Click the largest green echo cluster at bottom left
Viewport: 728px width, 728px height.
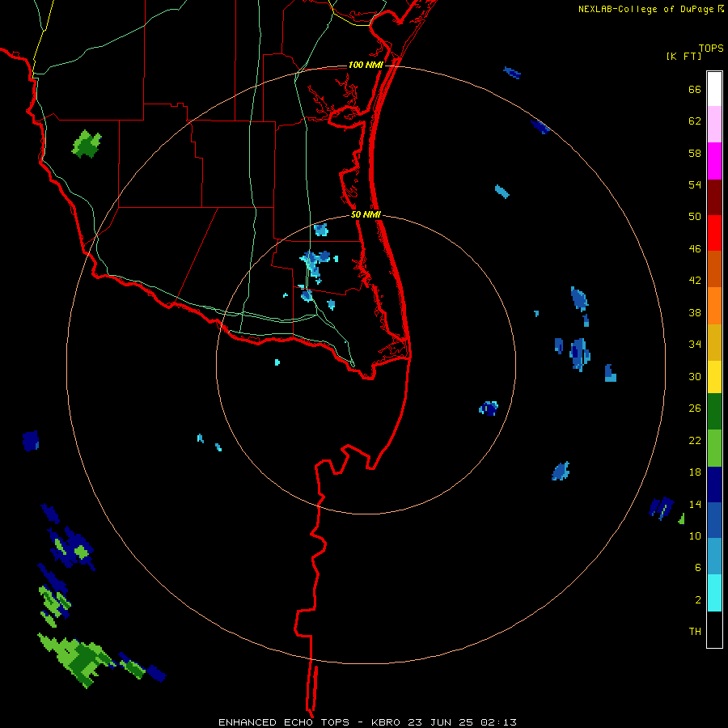pos(77,660)
